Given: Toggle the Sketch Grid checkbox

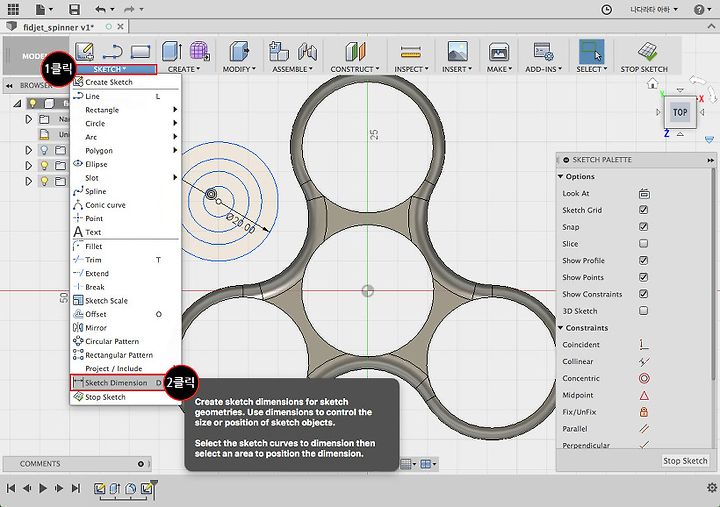Looking at the screenshot, I should point(643,210).
